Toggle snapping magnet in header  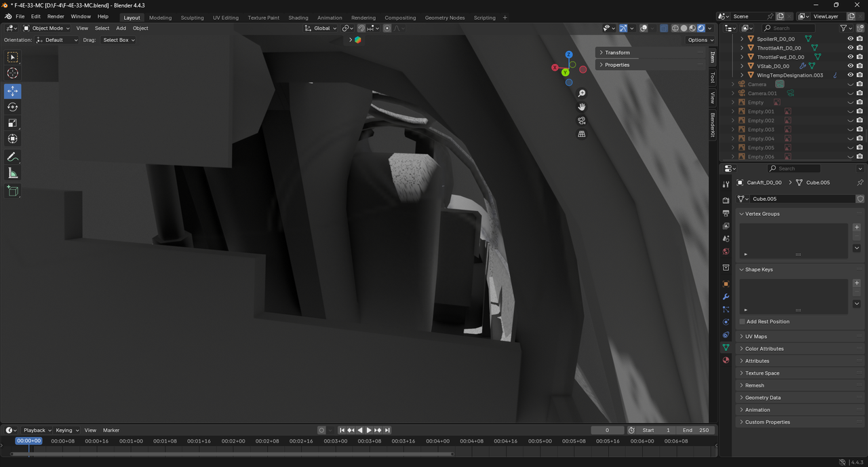(361, 29)
